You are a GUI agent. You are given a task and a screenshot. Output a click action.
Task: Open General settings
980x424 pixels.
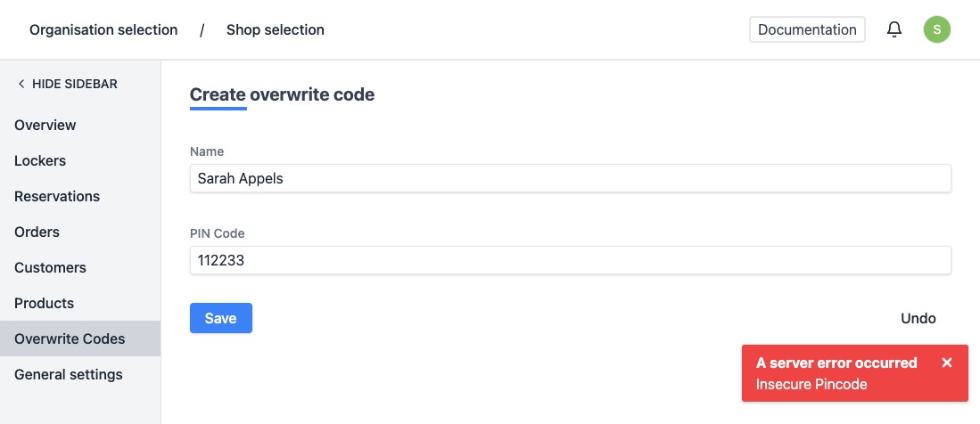[x=69, y=374]
